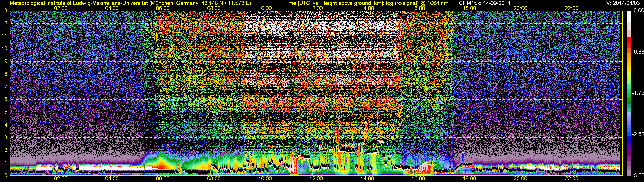Click the 18:00 label on the bottom time axis
Image resolution: width=644 pixels, height=182 pixels.
pos(469,179)
